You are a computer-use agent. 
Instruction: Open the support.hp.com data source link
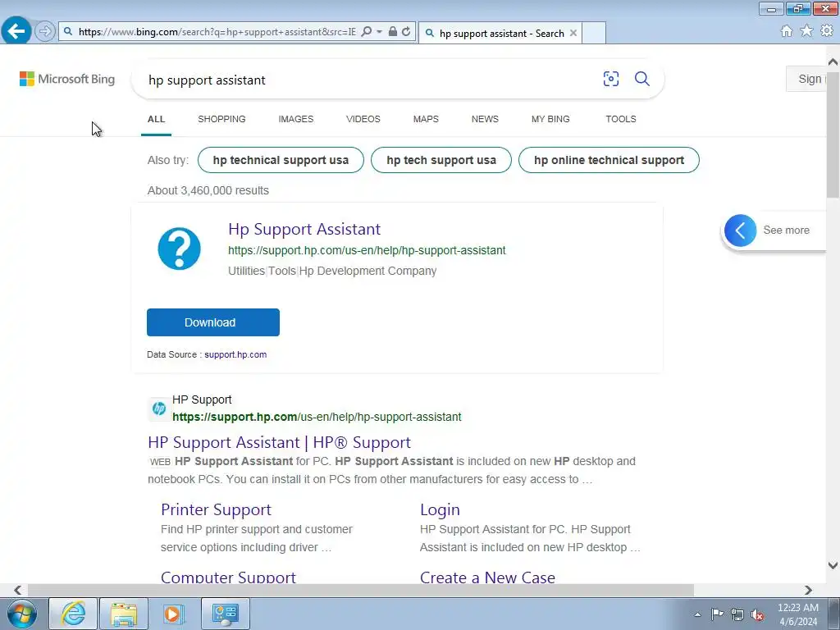tap(235, 354)
